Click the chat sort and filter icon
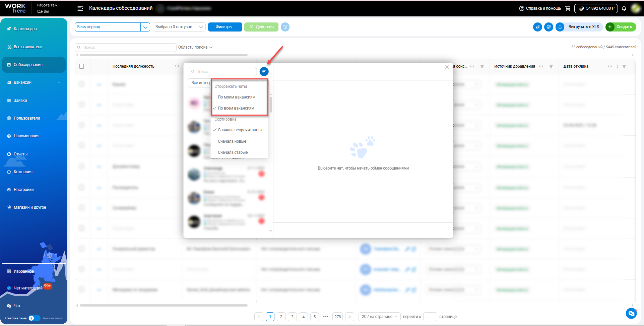The image size is (644, 326). (264, 71)
